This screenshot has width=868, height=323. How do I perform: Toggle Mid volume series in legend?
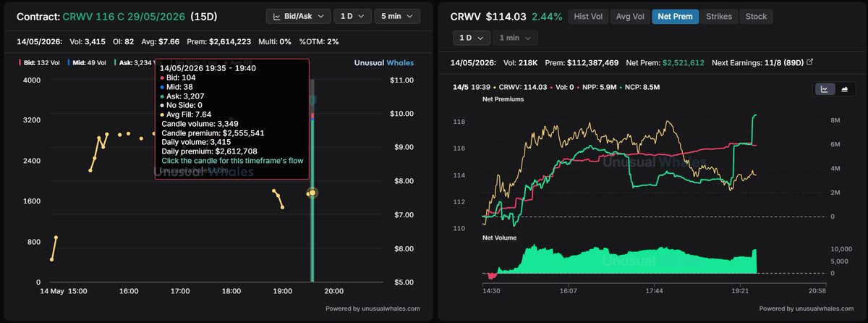tap(85, 63)
